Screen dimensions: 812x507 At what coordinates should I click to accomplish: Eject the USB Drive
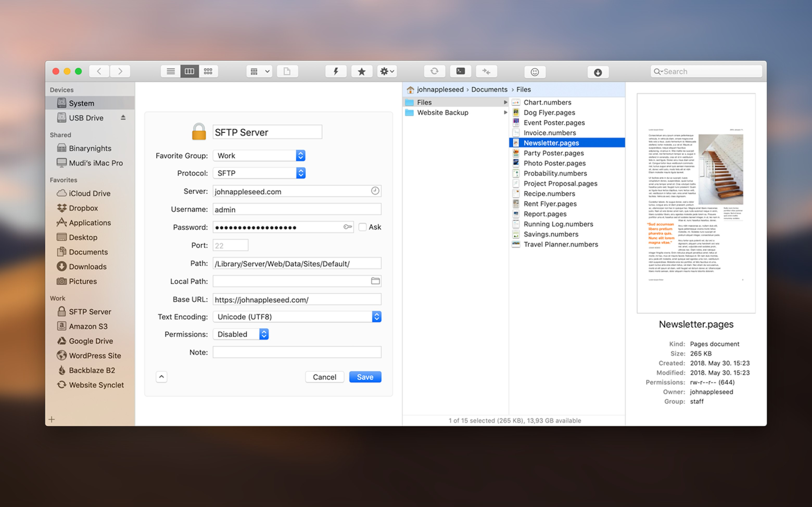[123, 118]
